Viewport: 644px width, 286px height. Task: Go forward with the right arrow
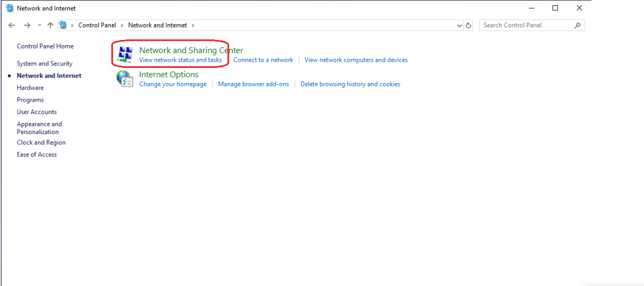coord(27,25)
